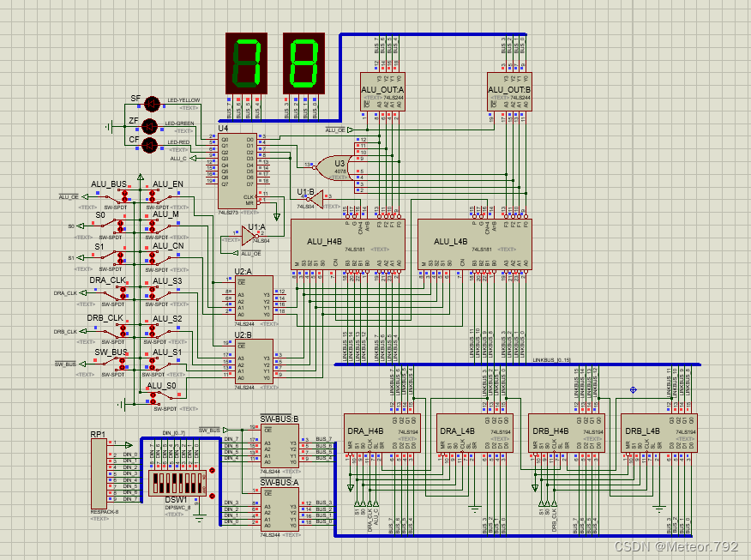This screenshot has width=751, height=560.
Task: Select the U4 74LS273 register chip
Action: (x=237, y=171)
